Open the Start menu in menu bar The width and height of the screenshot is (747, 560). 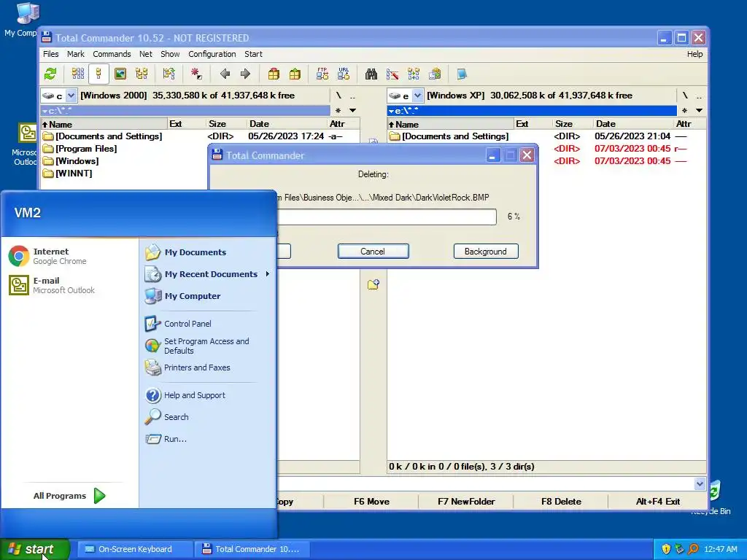253,54
